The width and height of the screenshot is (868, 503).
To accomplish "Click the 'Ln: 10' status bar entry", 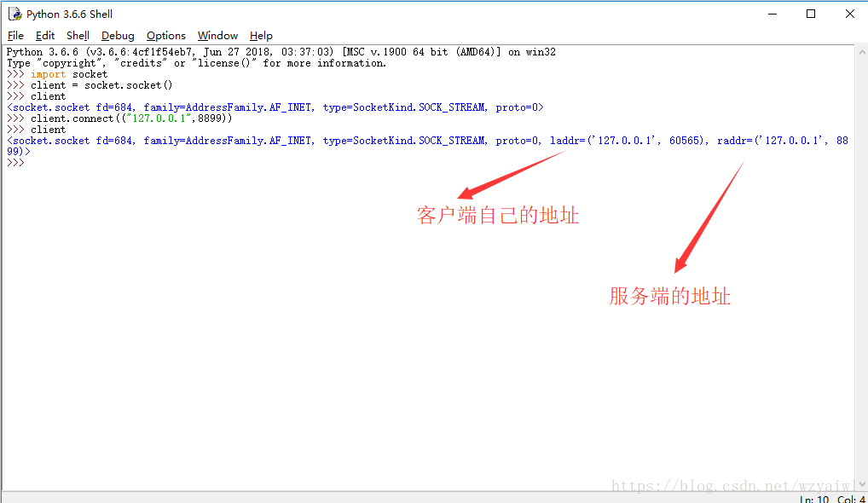I will click(x=813, y=499).
